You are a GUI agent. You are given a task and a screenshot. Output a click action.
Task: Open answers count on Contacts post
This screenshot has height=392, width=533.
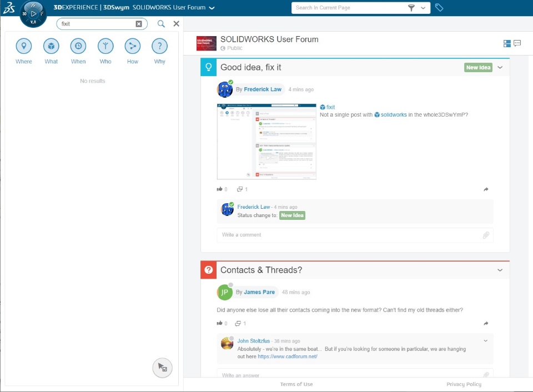[240, 323]
